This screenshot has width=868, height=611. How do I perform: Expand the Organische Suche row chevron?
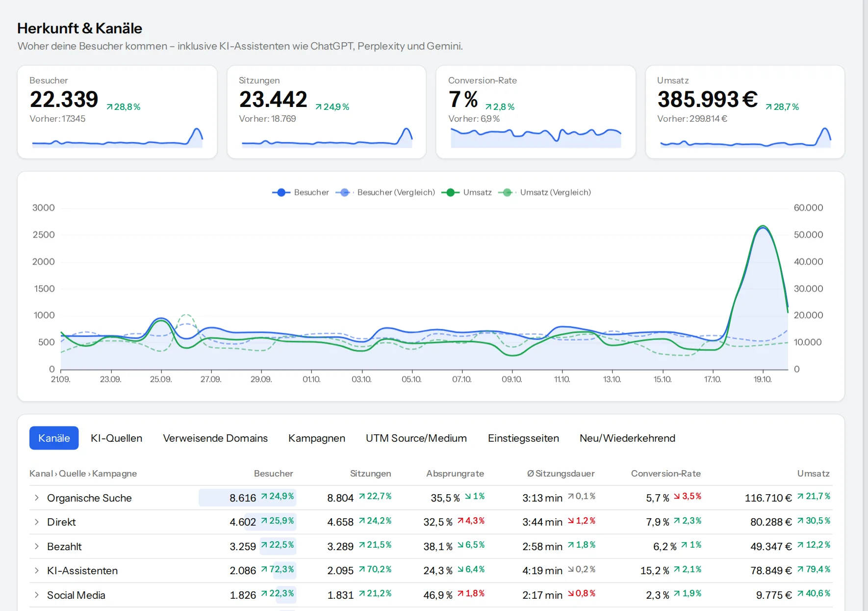point(37,498)
